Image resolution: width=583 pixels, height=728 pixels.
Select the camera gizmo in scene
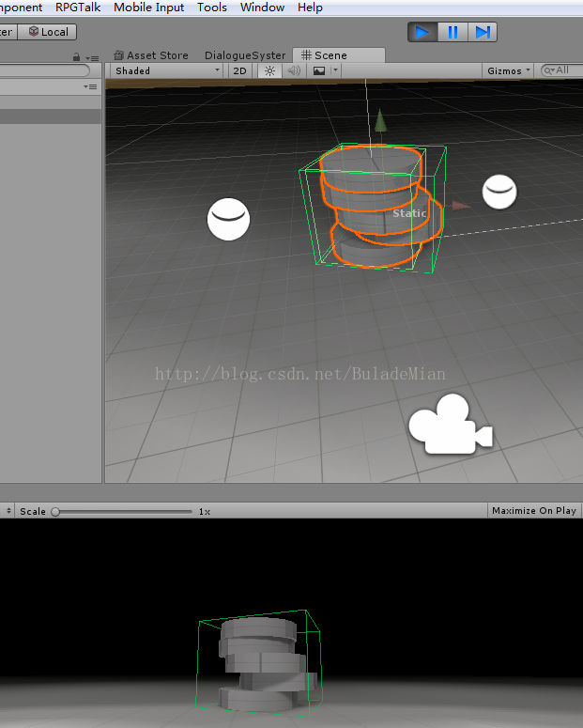pos(451,425)
